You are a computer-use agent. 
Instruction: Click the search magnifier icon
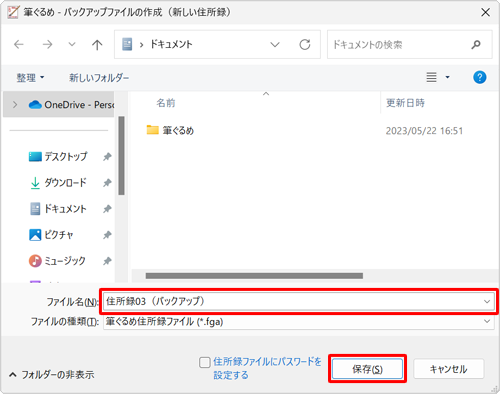coord(476,44)
